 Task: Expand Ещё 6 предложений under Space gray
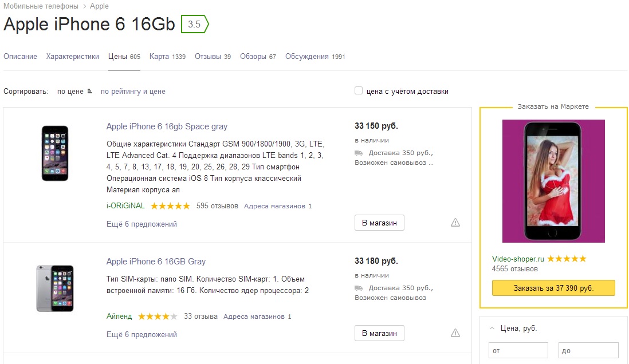point(141,224)
